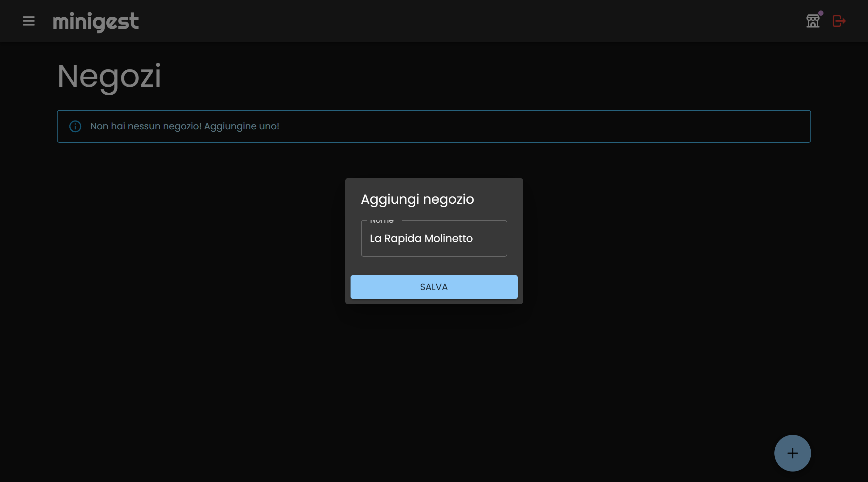
Task: Open the hamburger navigation menu
Action: pyautogui.click(x=29, y=21)
